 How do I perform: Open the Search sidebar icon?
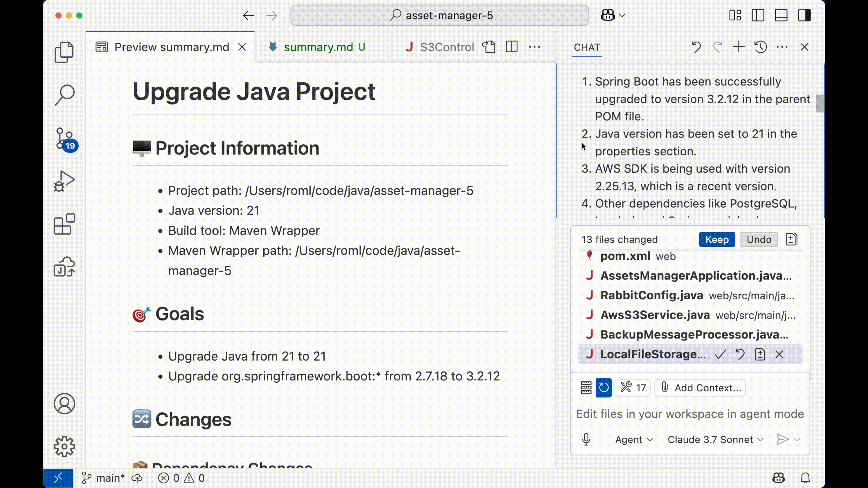tap(64, 95)
